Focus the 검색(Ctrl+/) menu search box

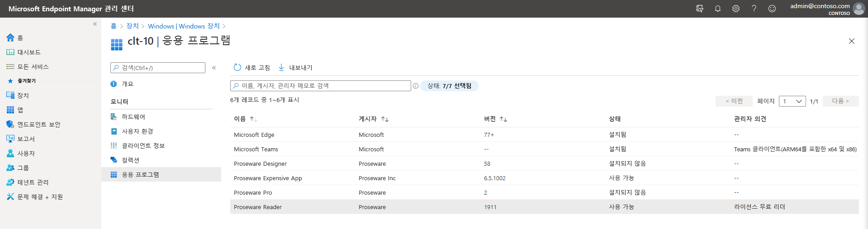point(158,68)
